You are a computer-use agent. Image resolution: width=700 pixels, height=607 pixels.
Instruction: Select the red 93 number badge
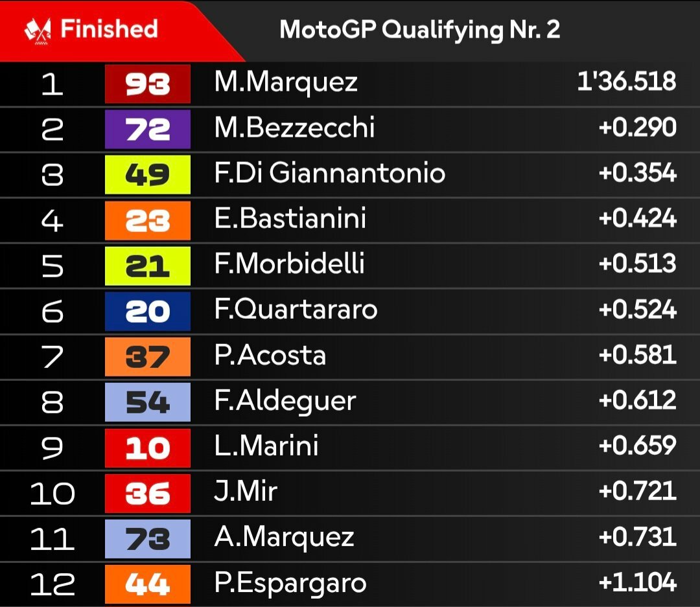(x=148, y=84)
